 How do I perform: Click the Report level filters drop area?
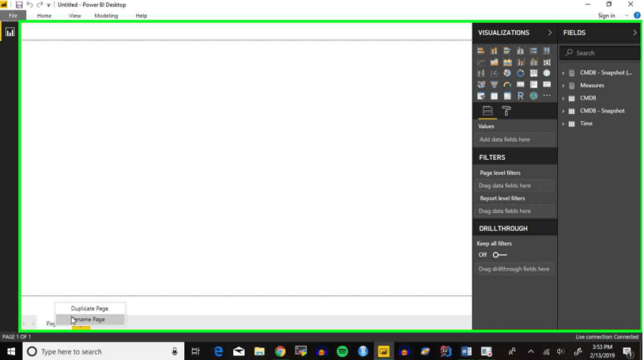pos(514,211)
